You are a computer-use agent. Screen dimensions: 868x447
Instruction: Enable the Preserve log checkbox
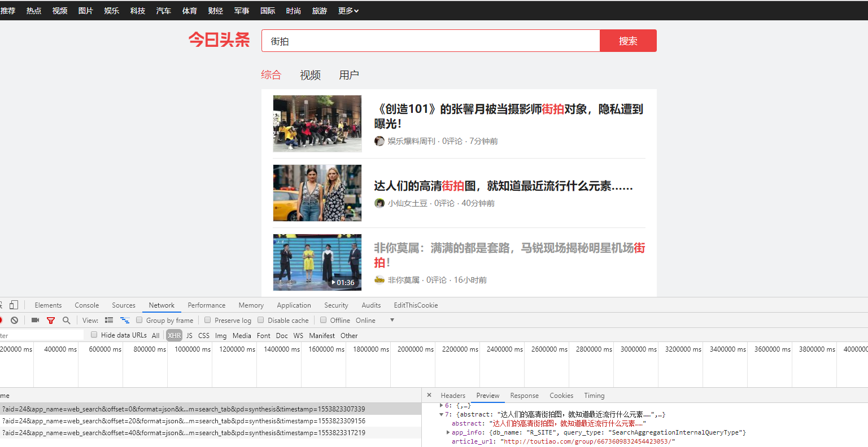[x=208, y=320]
